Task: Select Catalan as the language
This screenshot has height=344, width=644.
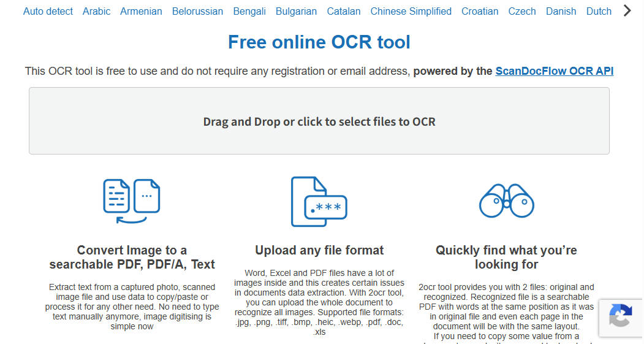Action: [x=344, y=11]
